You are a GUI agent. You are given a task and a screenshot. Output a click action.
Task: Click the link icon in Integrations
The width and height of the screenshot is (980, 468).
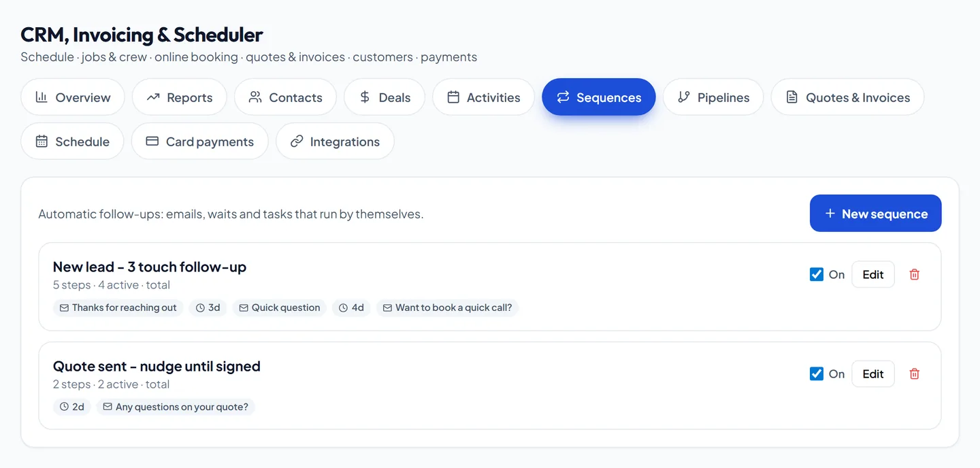click(297, 141)
